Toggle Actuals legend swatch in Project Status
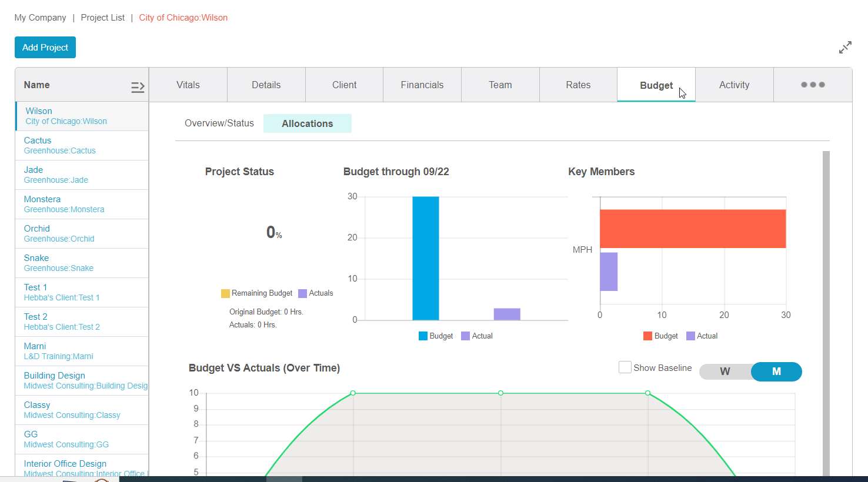The height and width of the screenshot is (482, 868). [302, 293]
